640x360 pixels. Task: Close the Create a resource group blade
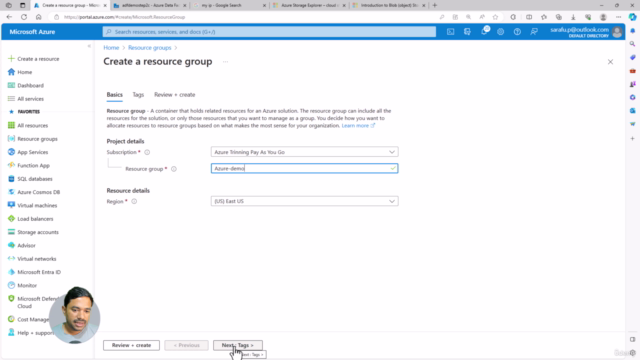point(610,62)
